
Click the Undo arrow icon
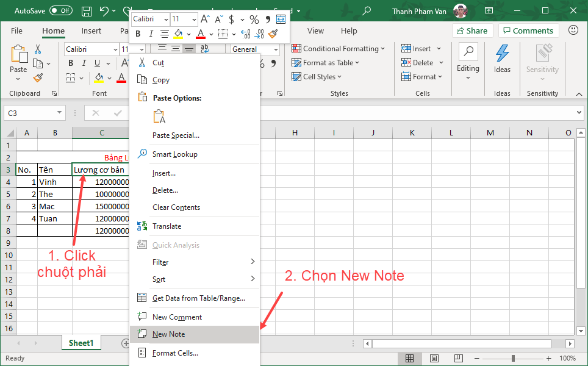click(x=105, y=11)
